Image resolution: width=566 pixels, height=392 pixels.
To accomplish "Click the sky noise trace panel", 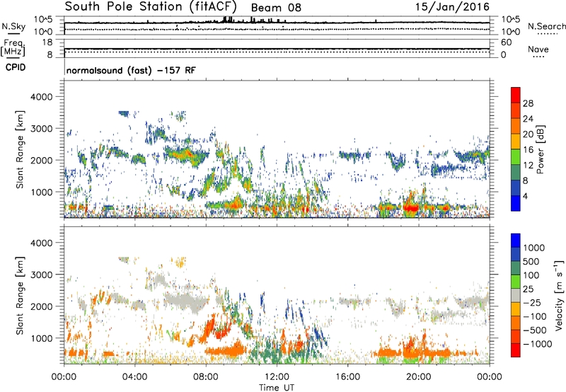I will coord(277,25).
